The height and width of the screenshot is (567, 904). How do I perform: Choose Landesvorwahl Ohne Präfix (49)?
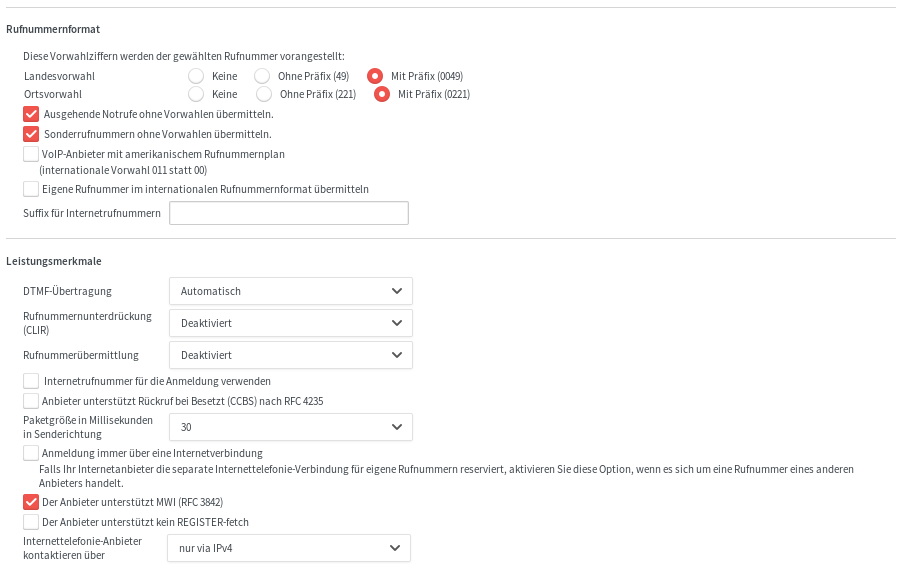click(262, 76)
